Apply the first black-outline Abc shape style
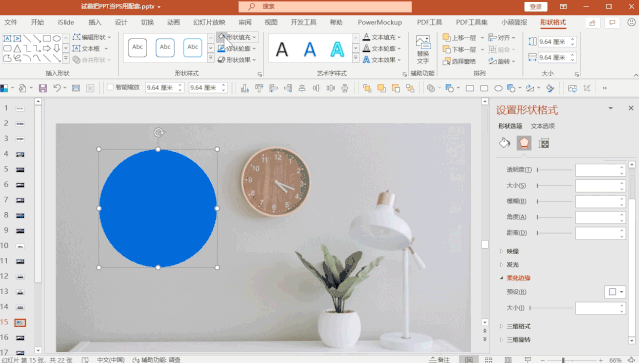639x363 pixels. pos(137,48)
